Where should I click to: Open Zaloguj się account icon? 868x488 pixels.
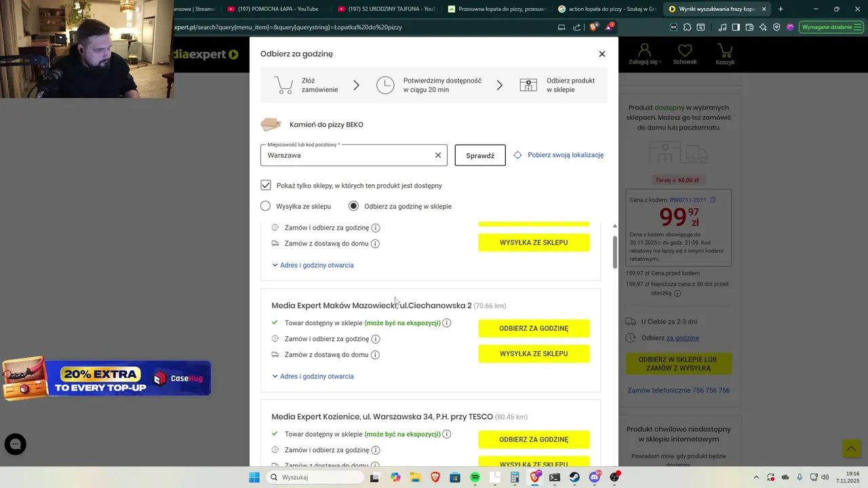tap(644, 54)
